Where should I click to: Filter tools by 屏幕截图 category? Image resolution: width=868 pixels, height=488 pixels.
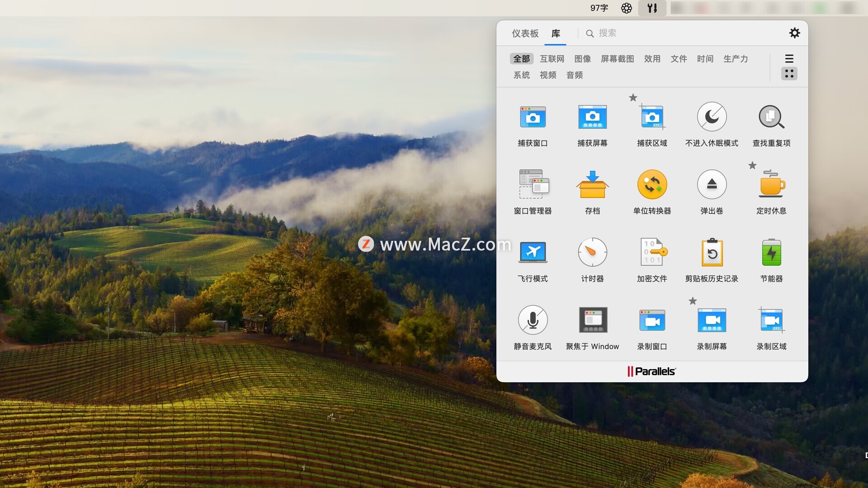pyautogui.click(x=617, y=59)
